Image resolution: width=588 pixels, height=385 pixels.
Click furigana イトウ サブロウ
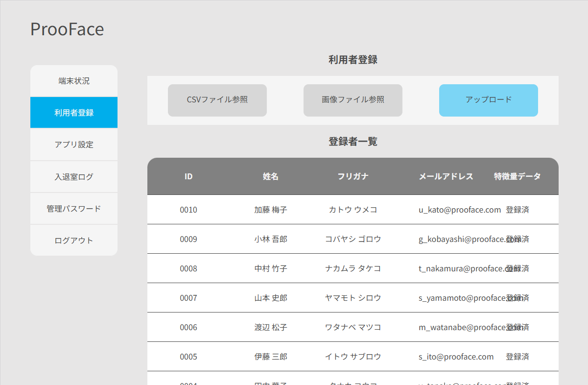point(353,357)
